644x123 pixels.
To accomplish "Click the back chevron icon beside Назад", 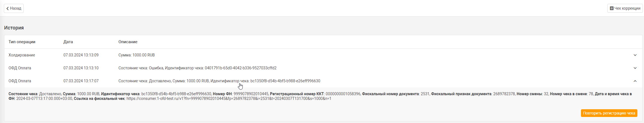I will (x=7, y=9).
